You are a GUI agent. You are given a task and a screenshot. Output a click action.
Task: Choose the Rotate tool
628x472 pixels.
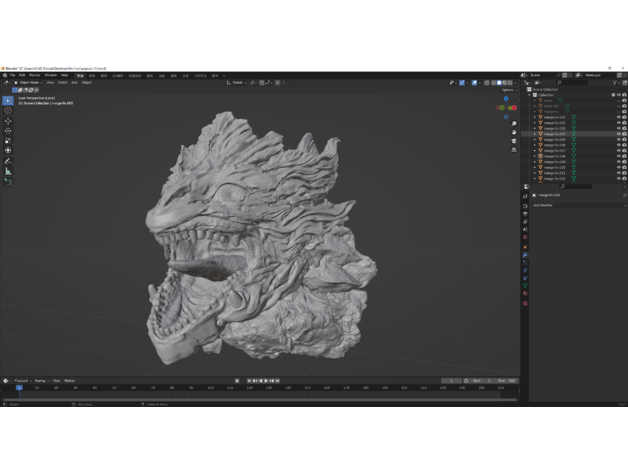tap(8, 131)
